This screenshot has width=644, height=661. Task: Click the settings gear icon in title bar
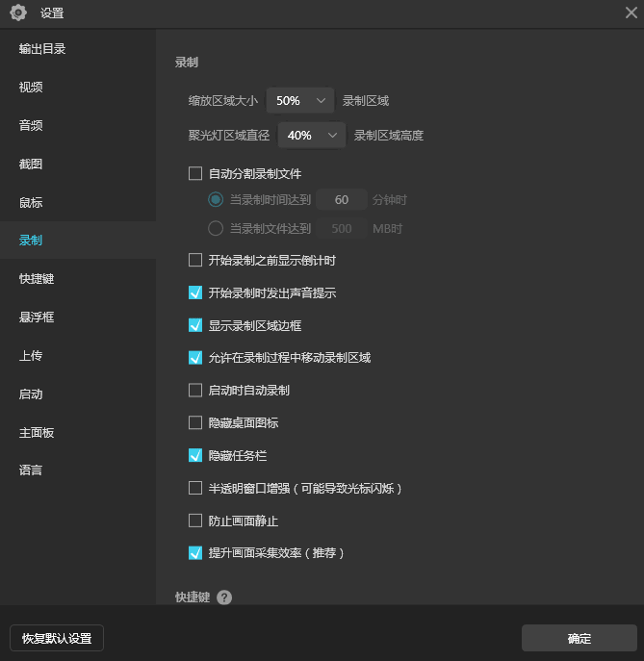[17, 13]
